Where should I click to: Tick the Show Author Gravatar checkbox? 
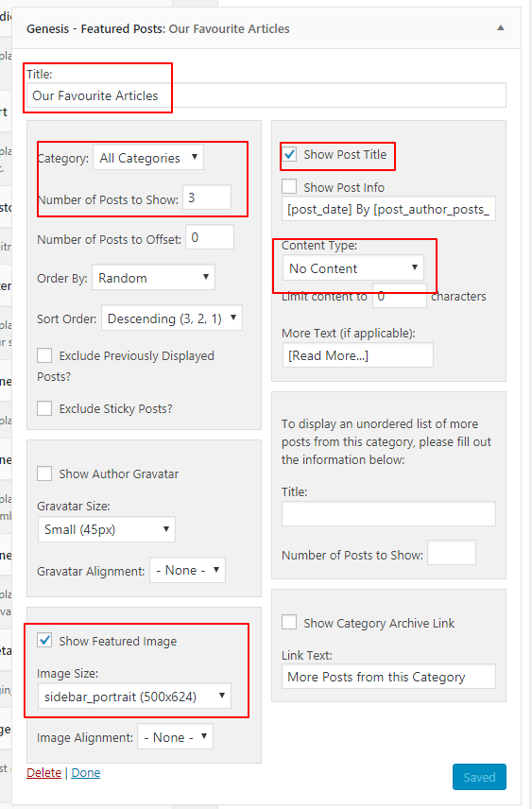(x=44, y=473)
